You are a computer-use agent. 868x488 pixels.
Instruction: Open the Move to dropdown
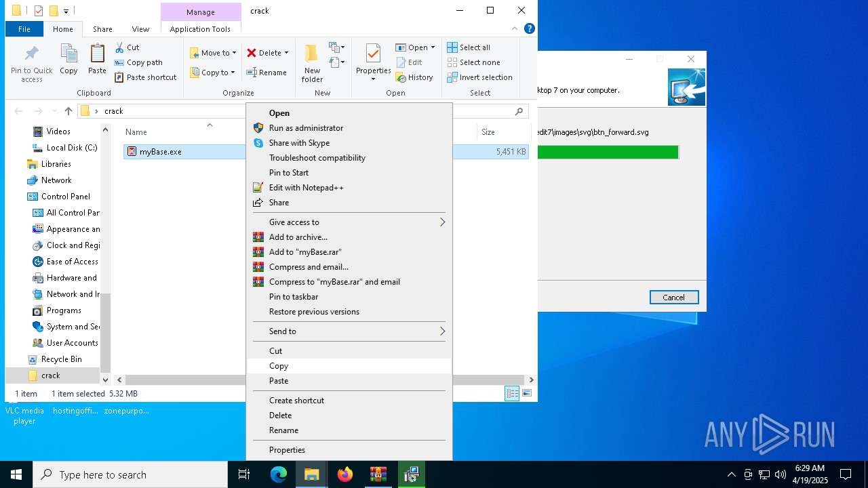(x=213, y=53)
